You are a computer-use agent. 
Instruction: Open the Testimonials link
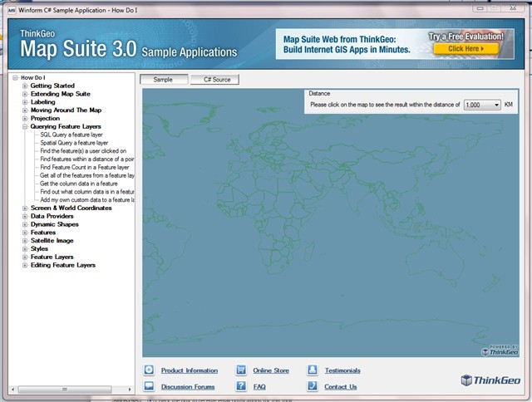point(342,370)
